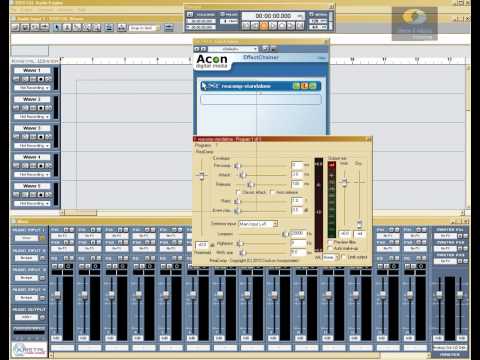Image resolution: width=480 pixels, height=360 pixels.
Task: Click the first green button on reacomp slot
Action: point(296,86)
